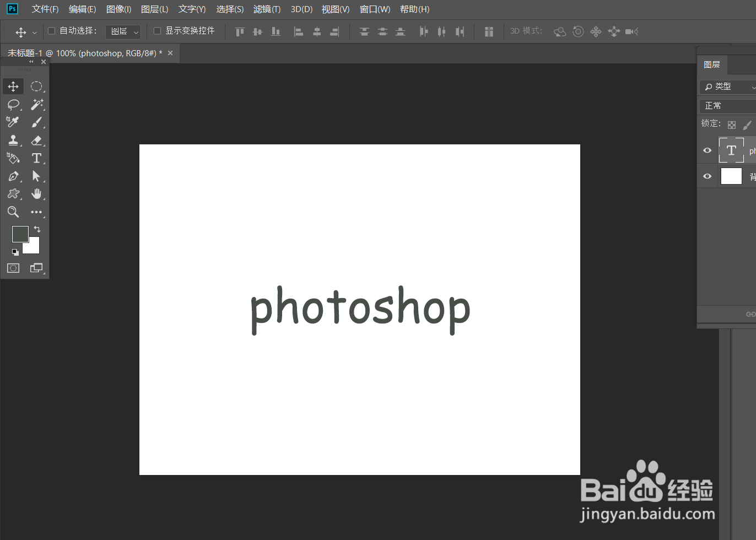Select the 图层 panel tab

pos(712,65)
